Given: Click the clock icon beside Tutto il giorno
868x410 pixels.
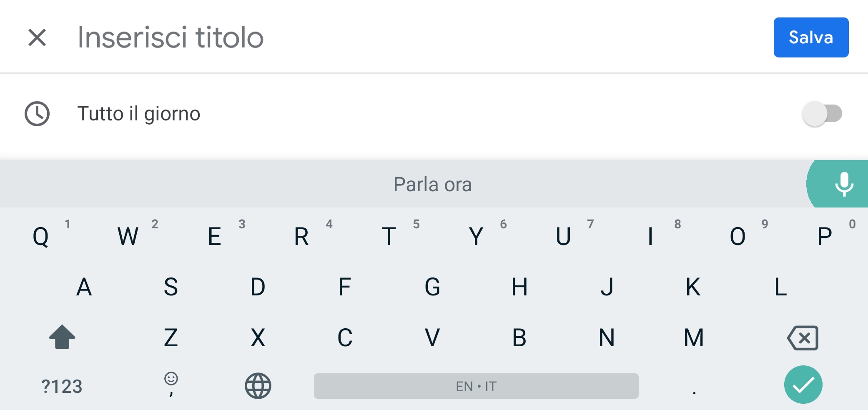Looking at the screenshot, I should click(x=37, y=113).
